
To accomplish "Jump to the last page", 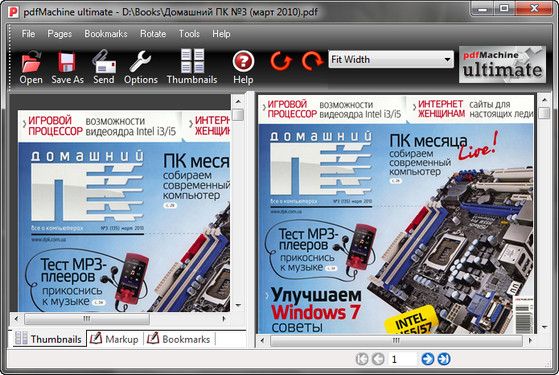I will click(444, 359).
